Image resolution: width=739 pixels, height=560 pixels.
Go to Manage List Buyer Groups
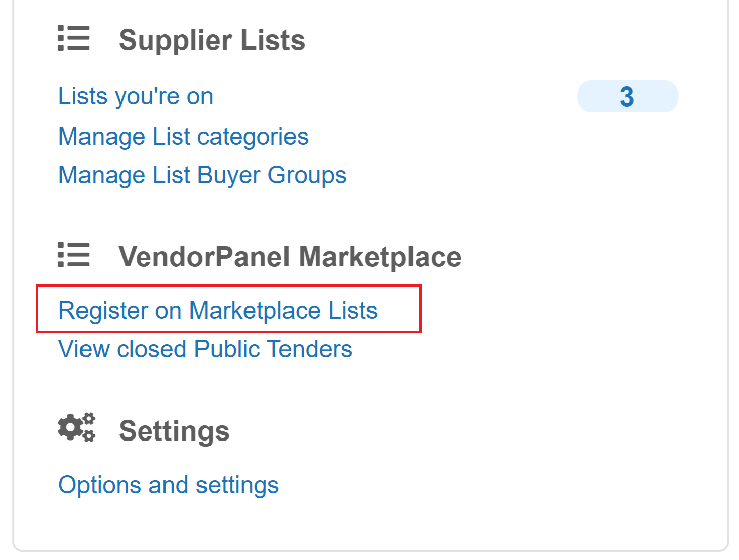202,175
